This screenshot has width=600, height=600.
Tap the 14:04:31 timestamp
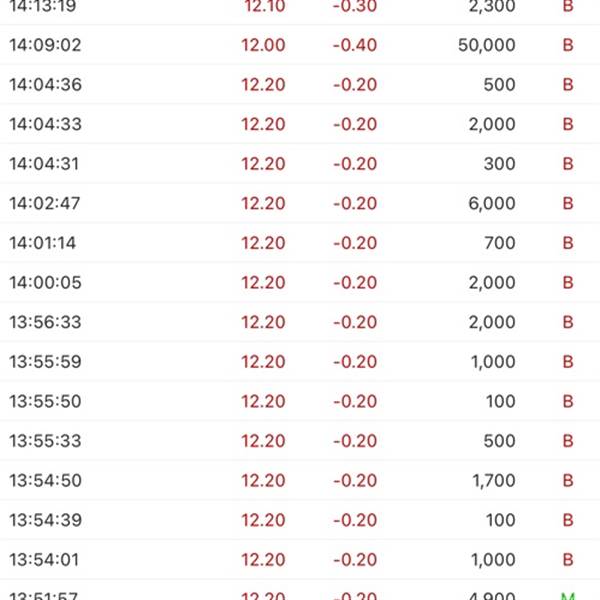click(x=44, y=164)
